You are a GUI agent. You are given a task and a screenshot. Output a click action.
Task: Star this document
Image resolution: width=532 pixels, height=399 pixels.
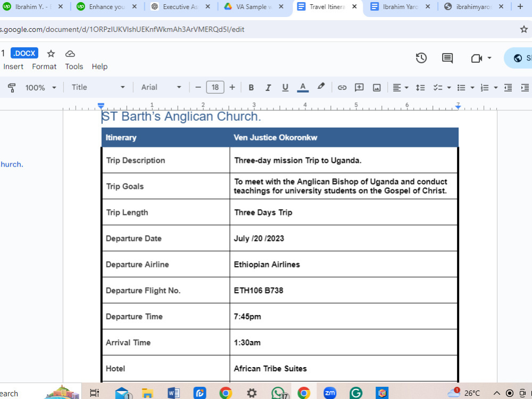(x=51, y=54)
